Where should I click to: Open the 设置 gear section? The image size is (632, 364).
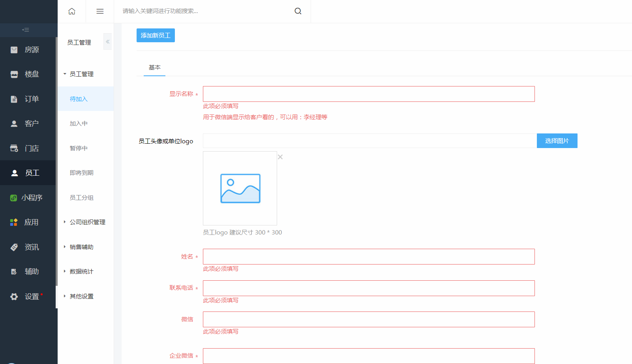28,296
